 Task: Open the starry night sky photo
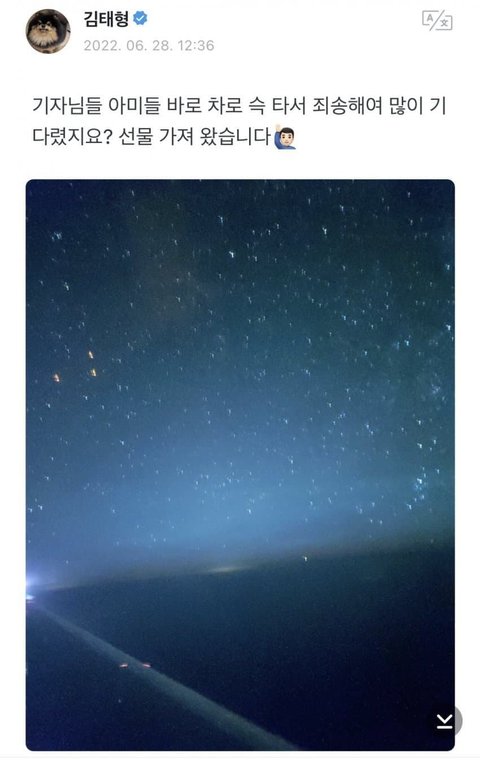click(x=240, y=465)
